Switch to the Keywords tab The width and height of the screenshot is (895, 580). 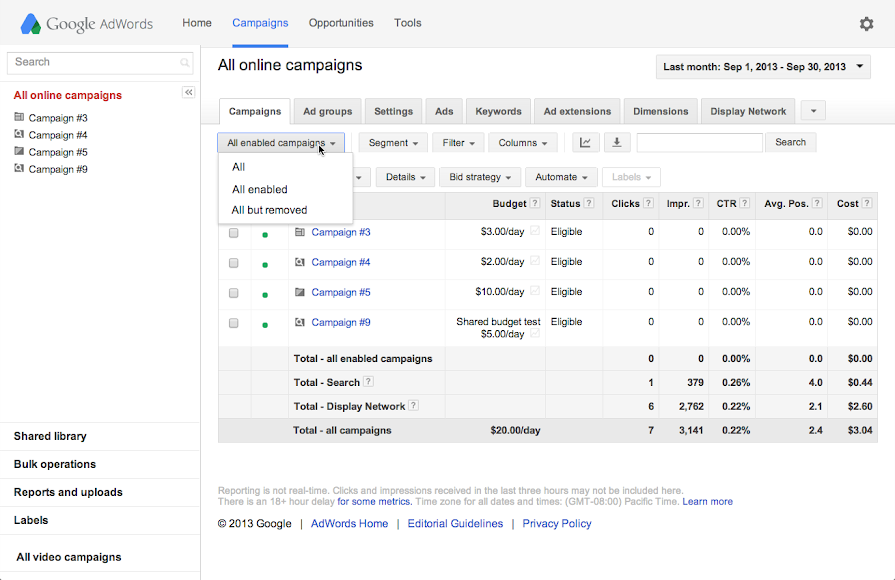coord(498,111)
